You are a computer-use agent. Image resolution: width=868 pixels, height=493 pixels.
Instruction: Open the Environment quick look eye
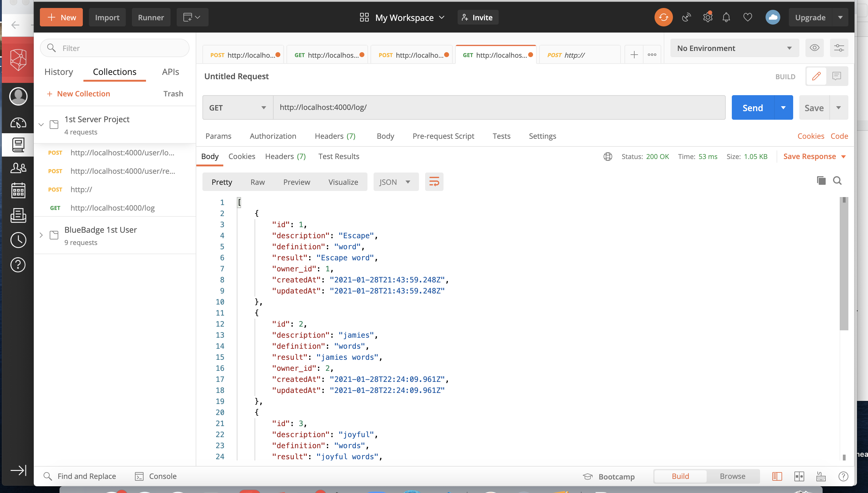[815, 48]
